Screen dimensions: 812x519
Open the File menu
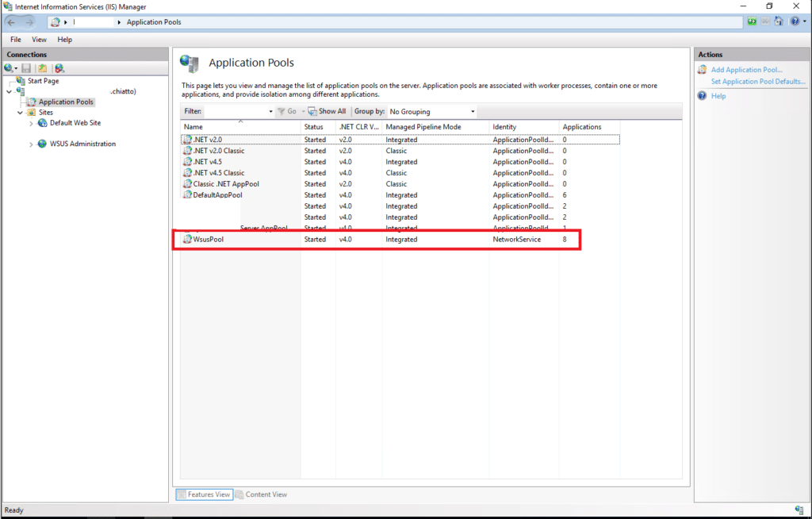pyautogui.click(x=16, y=40)
